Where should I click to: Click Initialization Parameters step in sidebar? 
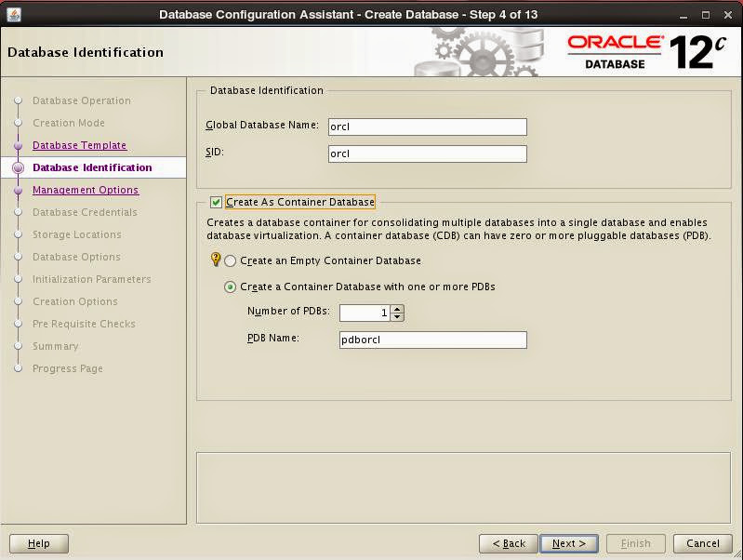coord(91,279)
